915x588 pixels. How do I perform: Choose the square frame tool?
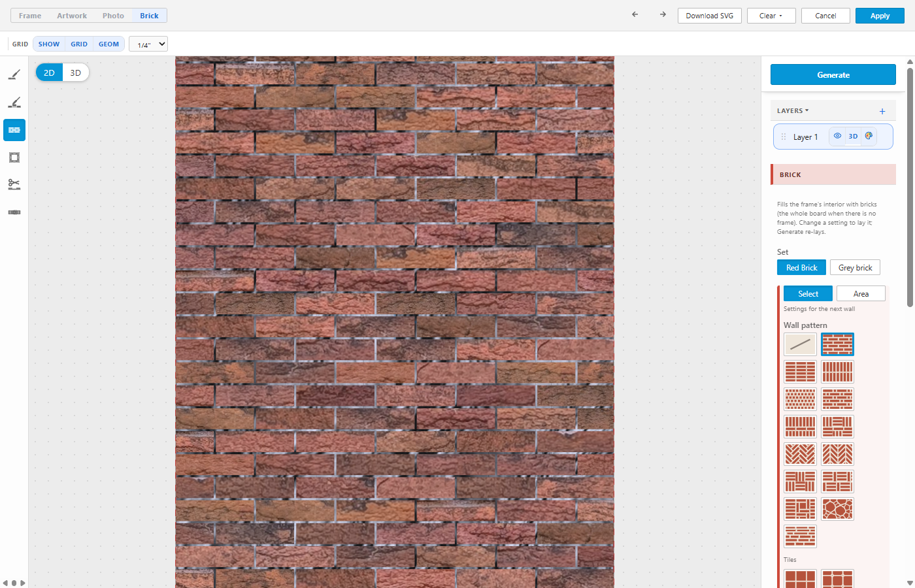click(14, 157)
